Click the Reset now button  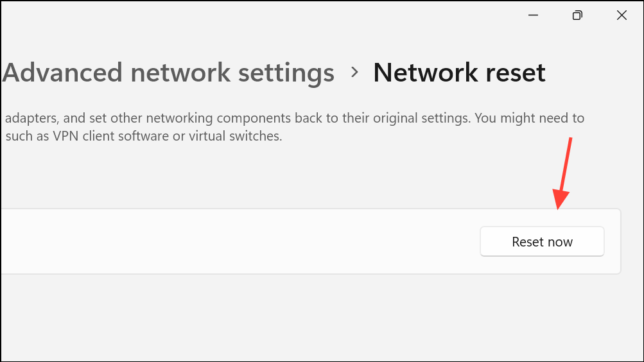click(542, 242)
